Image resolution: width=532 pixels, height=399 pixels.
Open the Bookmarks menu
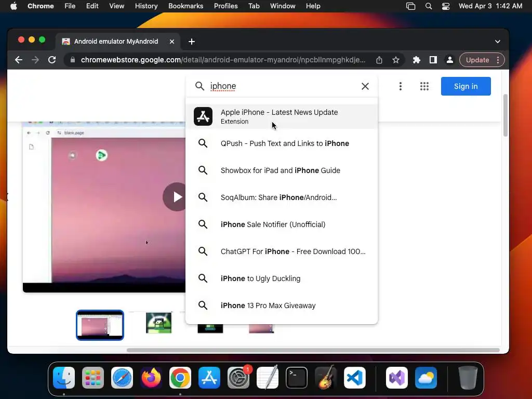click(x=185, y=6)
